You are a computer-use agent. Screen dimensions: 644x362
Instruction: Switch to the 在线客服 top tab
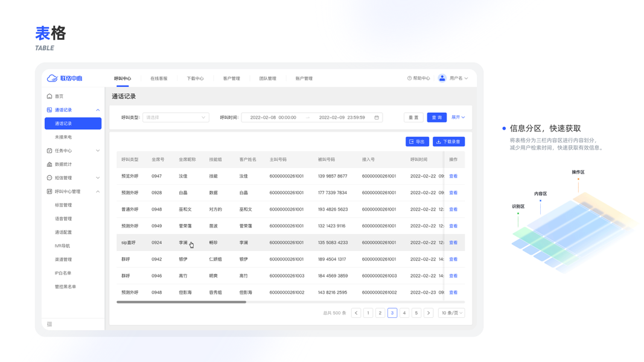point(159,78)
